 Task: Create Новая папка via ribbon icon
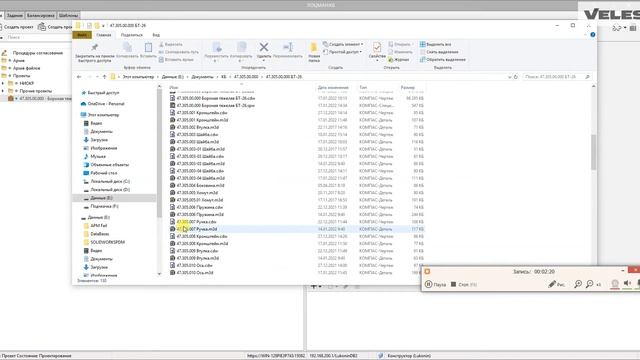click(313, 47)
